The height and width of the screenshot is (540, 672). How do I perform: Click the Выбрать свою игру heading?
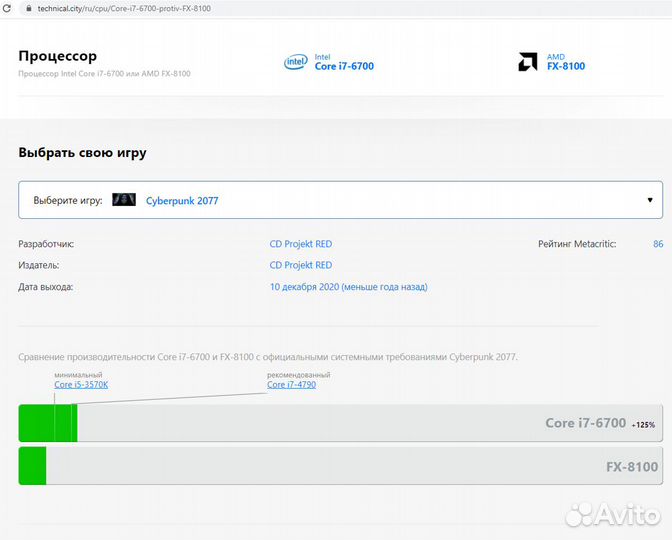[x=82, y=153]
